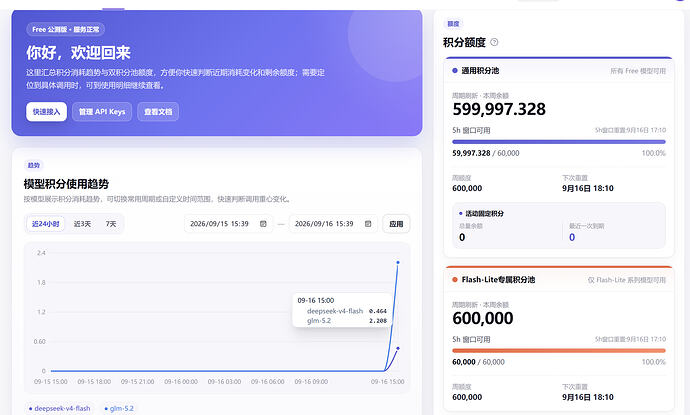Click the 599,997.328 balance value
This screenshot has width=690, height=415.
click(499, 109)
